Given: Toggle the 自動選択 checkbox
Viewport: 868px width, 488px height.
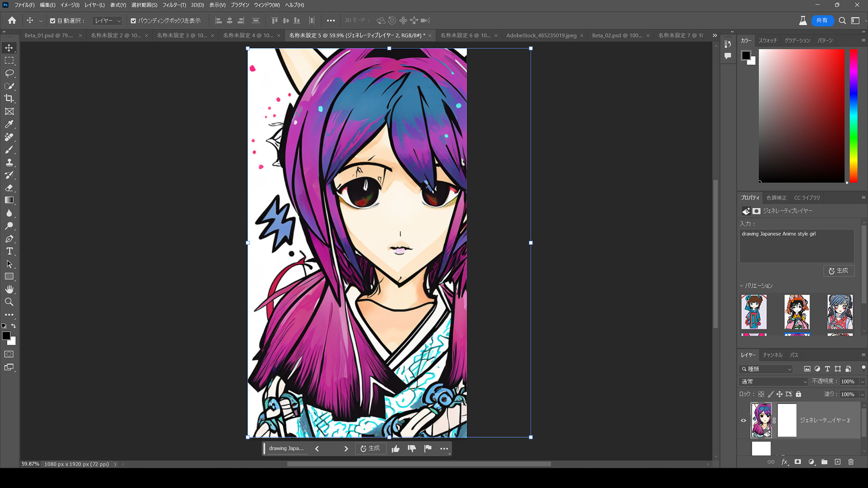Looking at the screenshot, I should 52,21.
